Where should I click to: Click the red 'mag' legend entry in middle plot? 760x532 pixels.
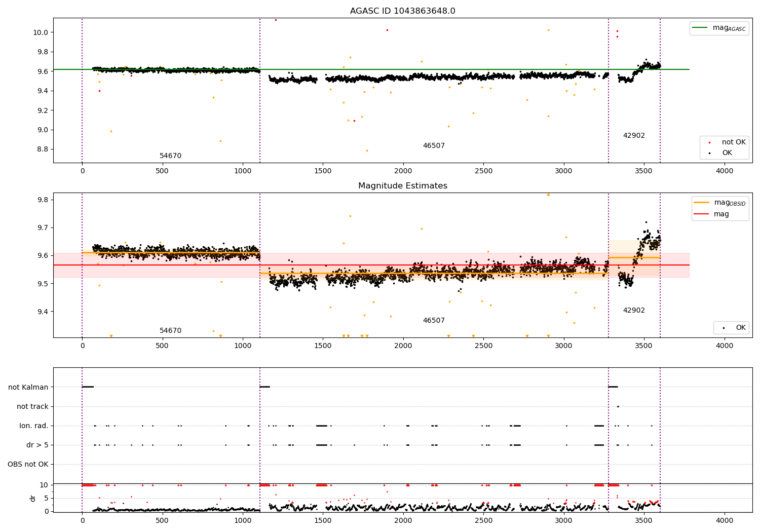[721, 214]
